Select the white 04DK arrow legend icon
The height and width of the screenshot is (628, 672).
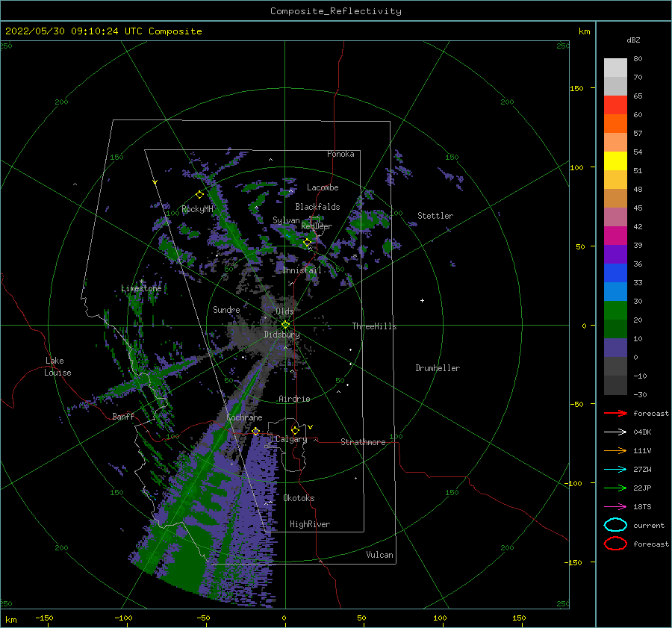click(615, 432)
